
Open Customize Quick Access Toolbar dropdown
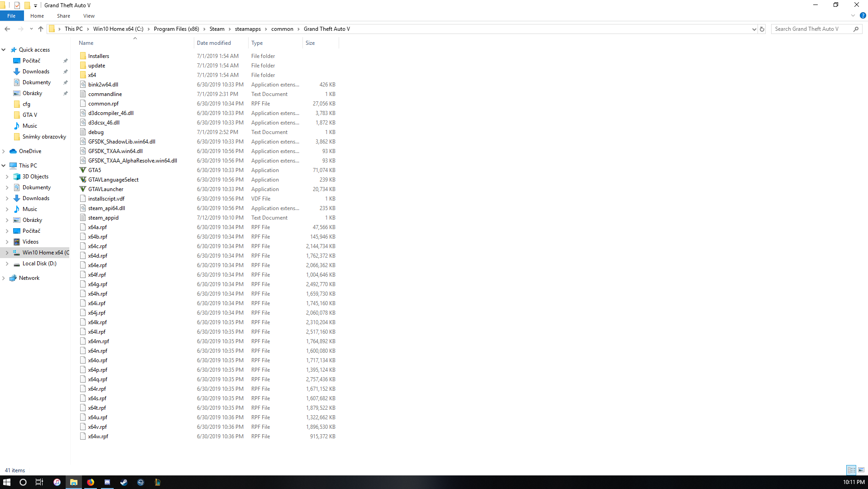(x=35, y=6)
